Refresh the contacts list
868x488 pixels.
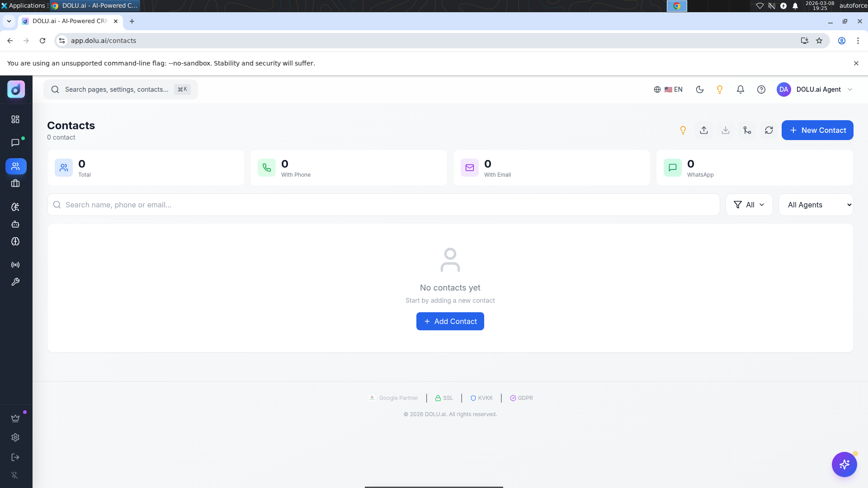pyautogui.click(x=769, y=130)
